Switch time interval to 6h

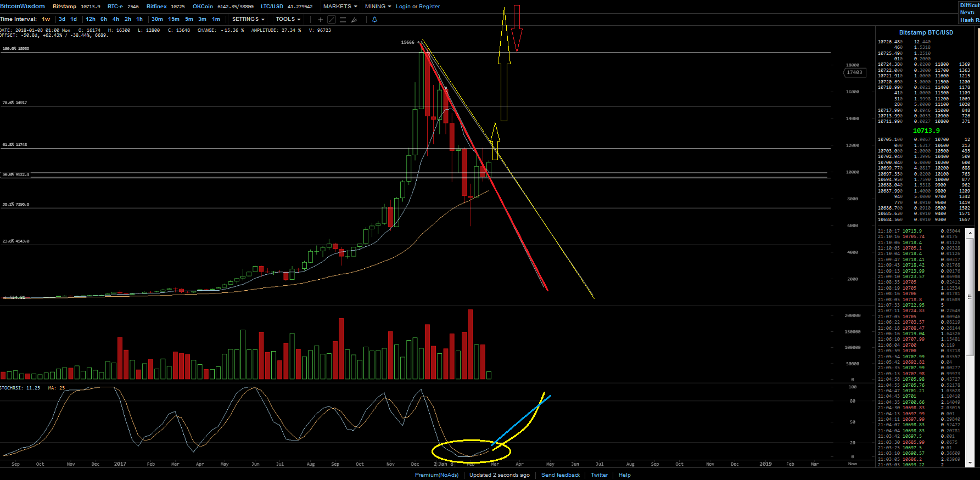[104, 19]
